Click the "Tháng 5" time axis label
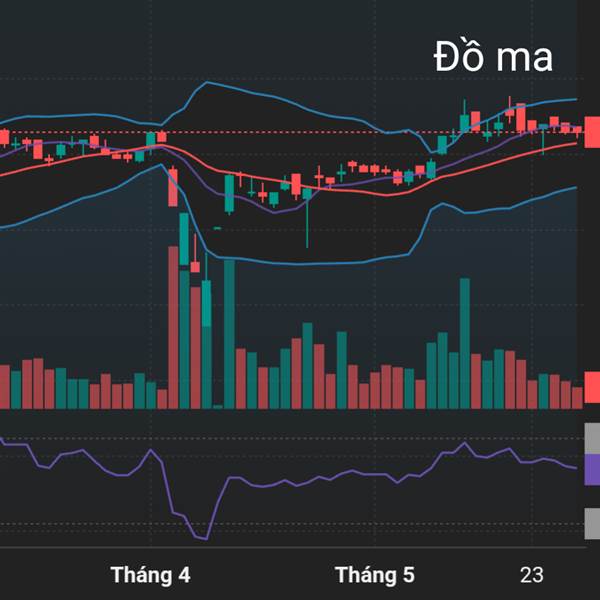This screenshot has width=600, height=600. [375, 575]
